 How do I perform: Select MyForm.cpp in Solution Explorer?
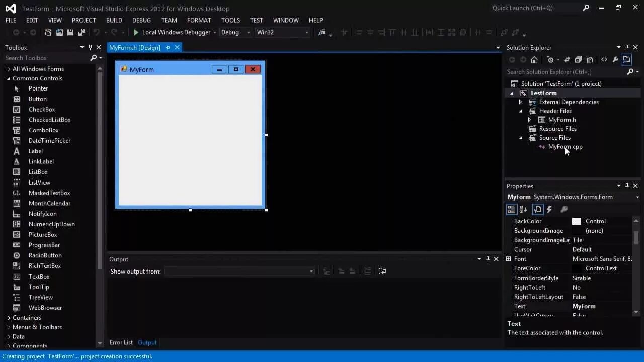tap(565, 147)
